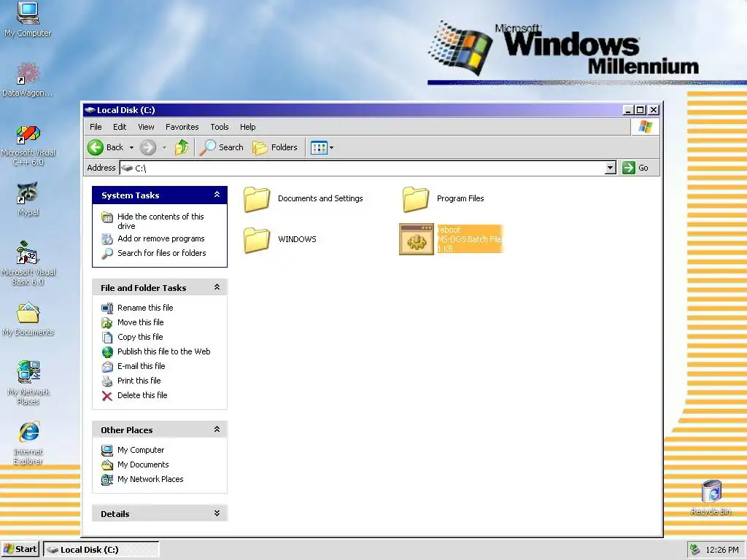This screenshot has height=560, width=747.
Task: Select My Documents desktop icon
Action: [28, 319]
